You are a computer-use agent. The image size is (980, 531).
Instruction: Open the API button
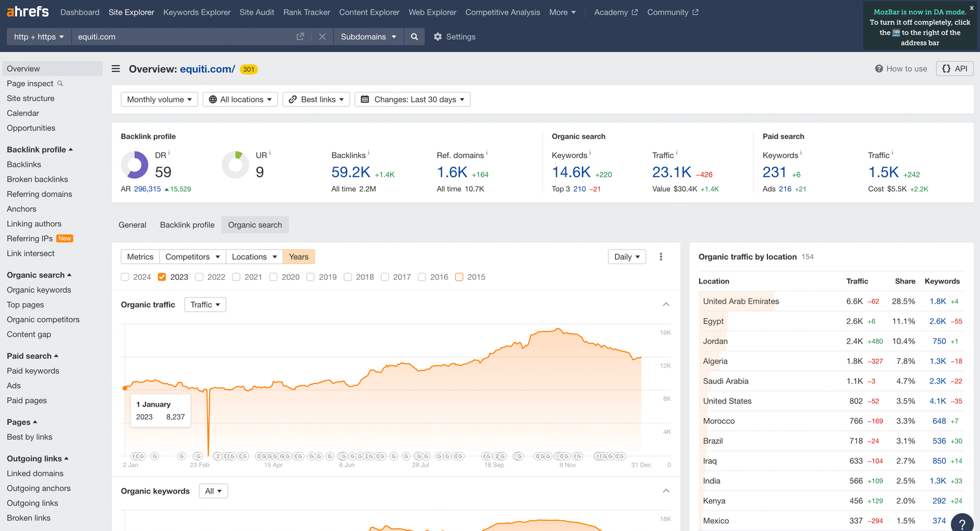click(x=954, y=69)
